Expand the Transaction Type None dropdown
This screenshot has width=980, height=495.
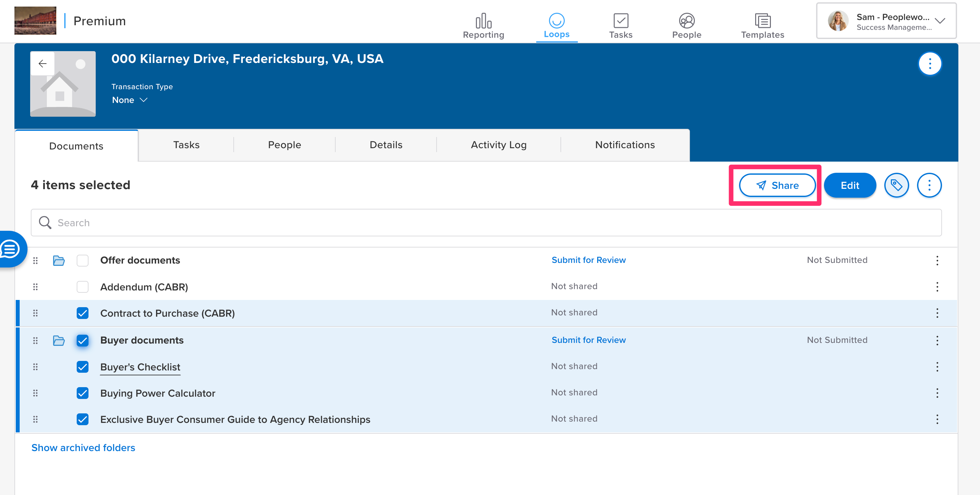pyautogui.click(x=129, y=100)
